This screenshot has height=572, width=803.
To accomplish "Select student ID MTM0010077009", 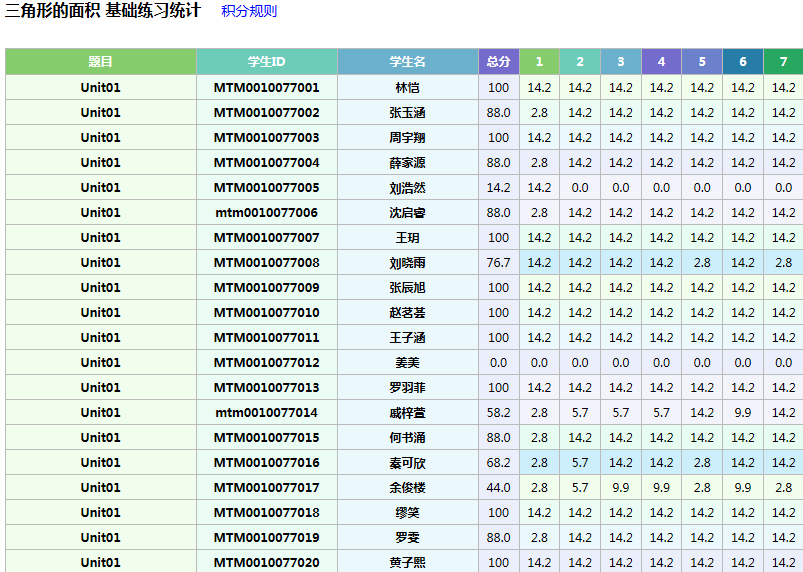I will coord(267,288).
